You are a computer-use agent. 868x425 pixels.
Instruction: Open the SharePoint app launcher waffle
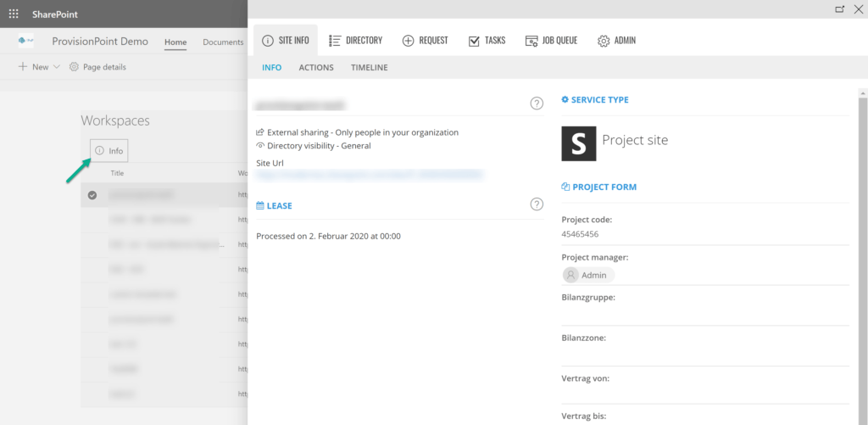coord(14,14)
